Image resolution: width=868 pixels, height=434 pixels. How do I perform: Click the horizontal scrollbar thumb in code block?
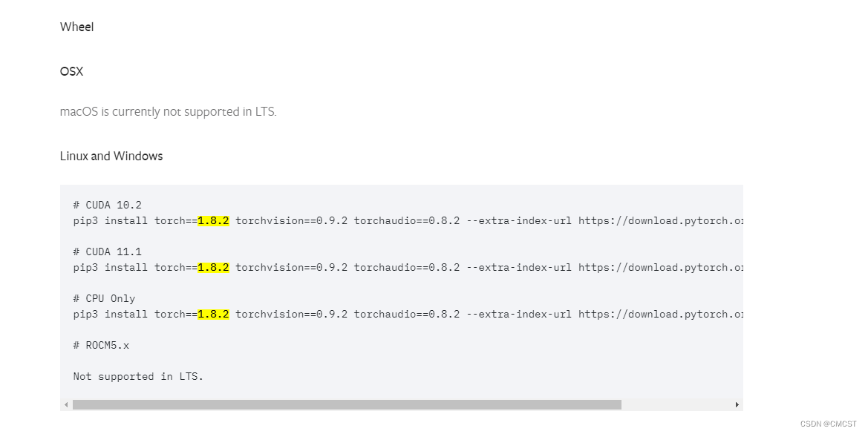[347, 405]
